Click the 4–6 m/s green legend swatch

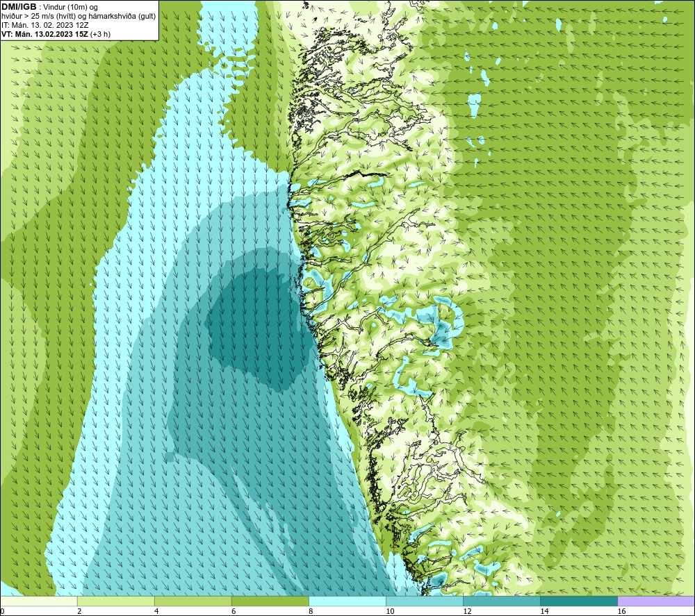click(193, 601)
